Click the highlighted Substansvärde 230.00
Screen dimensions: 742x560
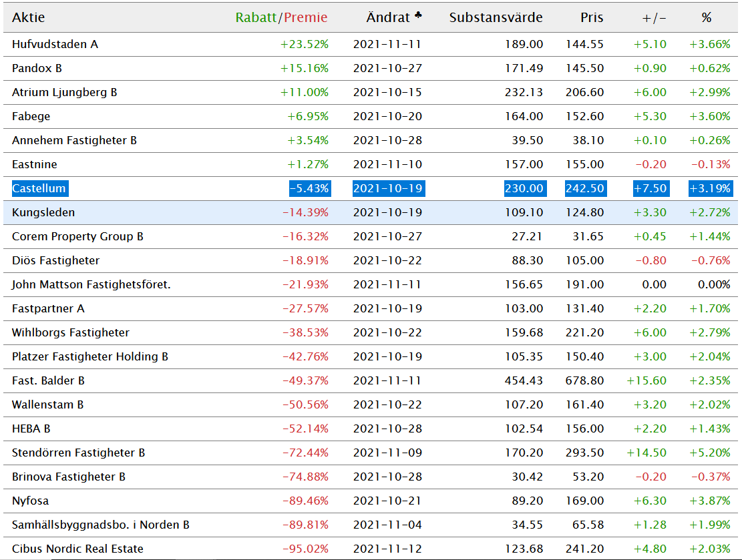tap(525, 188)
